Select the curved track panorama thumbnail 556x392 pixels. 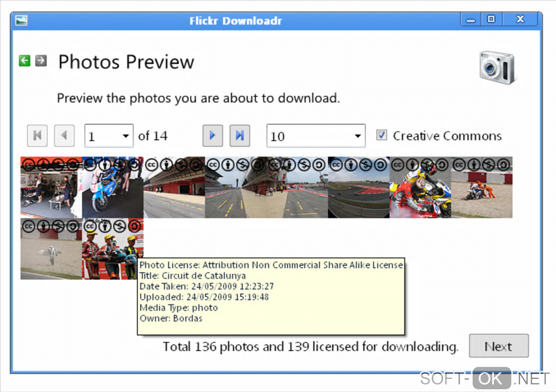click(x=359, y=188)
